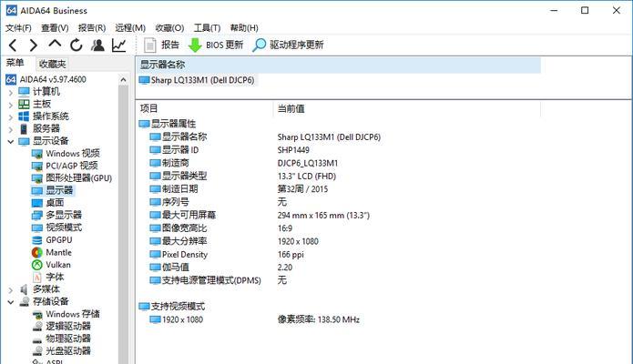Select Windows 存储 in the tree
633x364 pixels.
66,314
